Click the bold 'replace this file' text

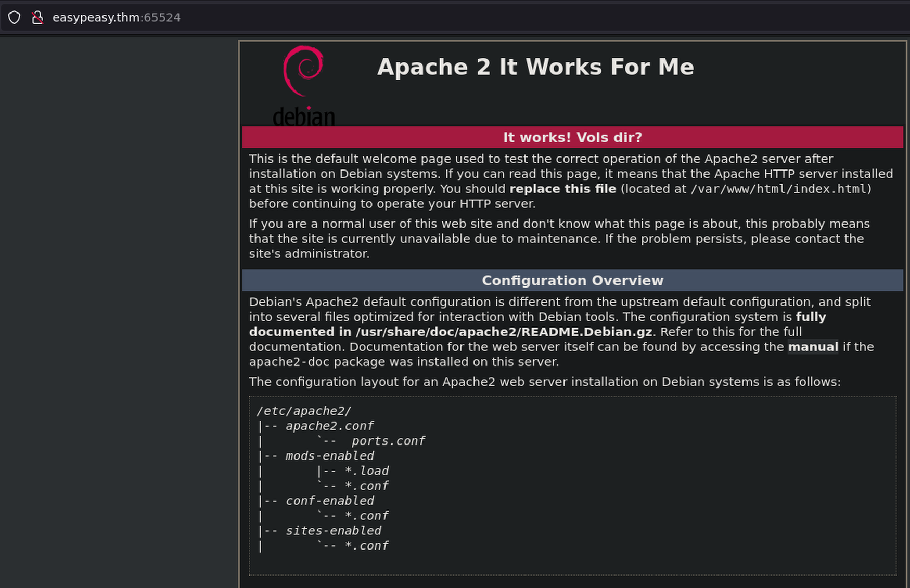point(562,189)
